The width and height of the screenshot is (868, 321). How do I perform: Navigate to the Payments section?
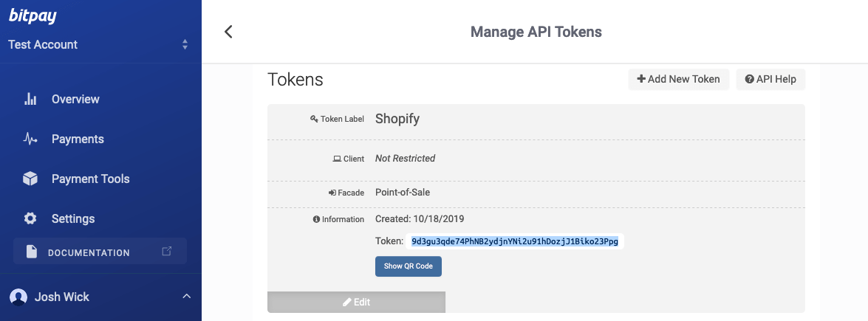78,139
